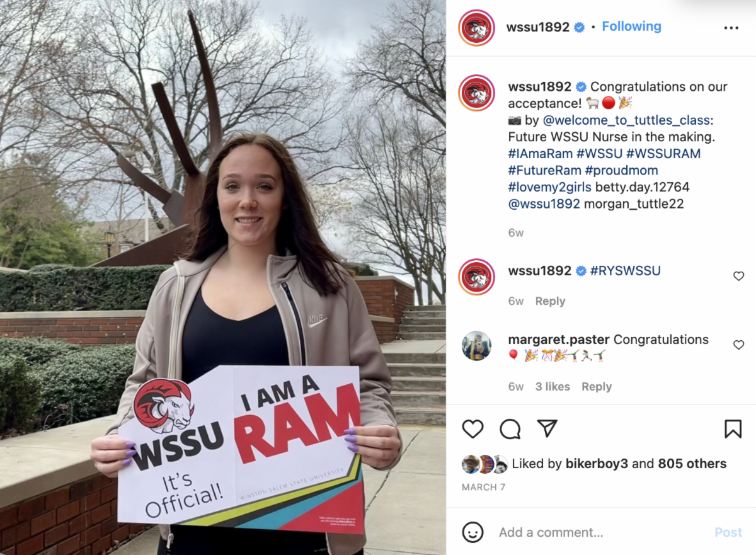This screenshot has height=555, width=756.
Task: Toggle the Following button
Action: [x=631, y=26]
